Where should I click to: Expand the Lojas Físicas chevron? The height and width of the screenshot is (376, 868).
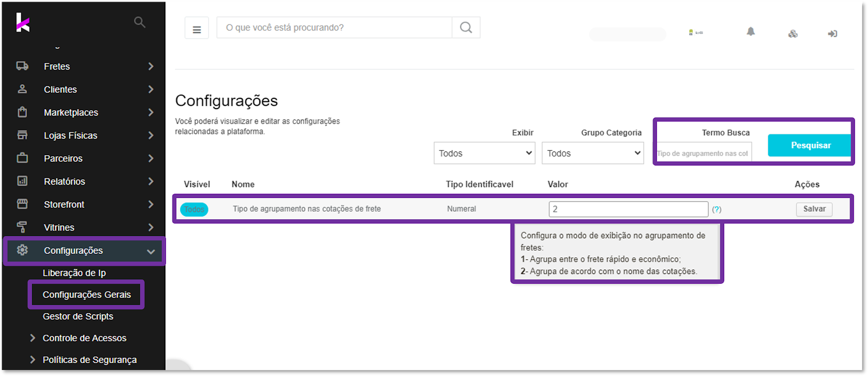tap(151, 135)
